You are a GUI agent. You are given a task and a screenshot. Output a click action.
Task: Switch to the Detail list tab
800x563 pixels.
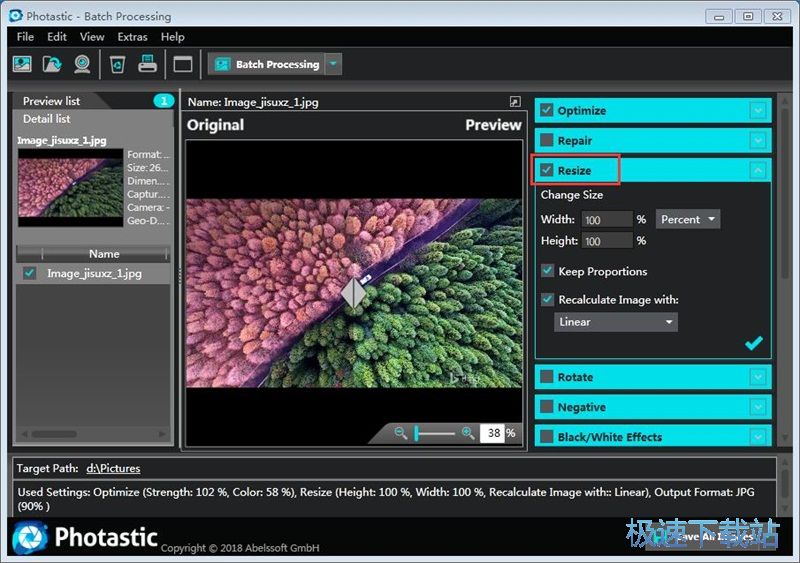[x=46, y=119]
